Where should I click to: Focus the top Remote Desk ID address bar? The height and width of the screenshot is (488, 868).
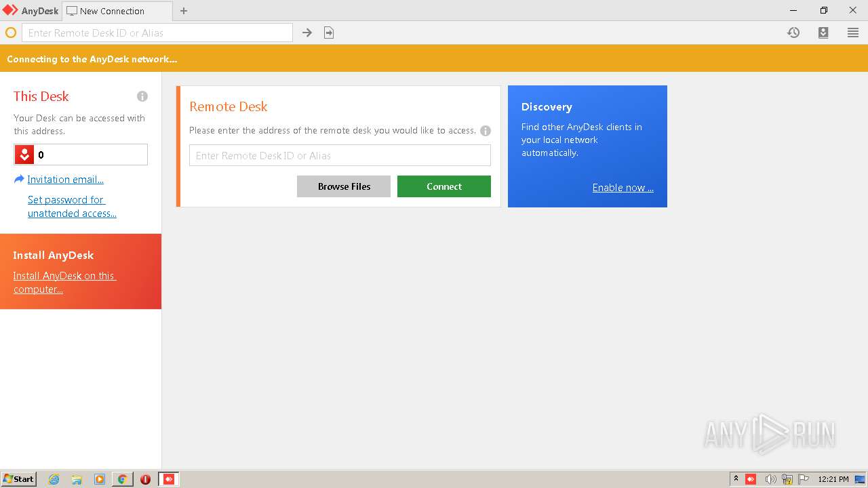click(157, 33)
